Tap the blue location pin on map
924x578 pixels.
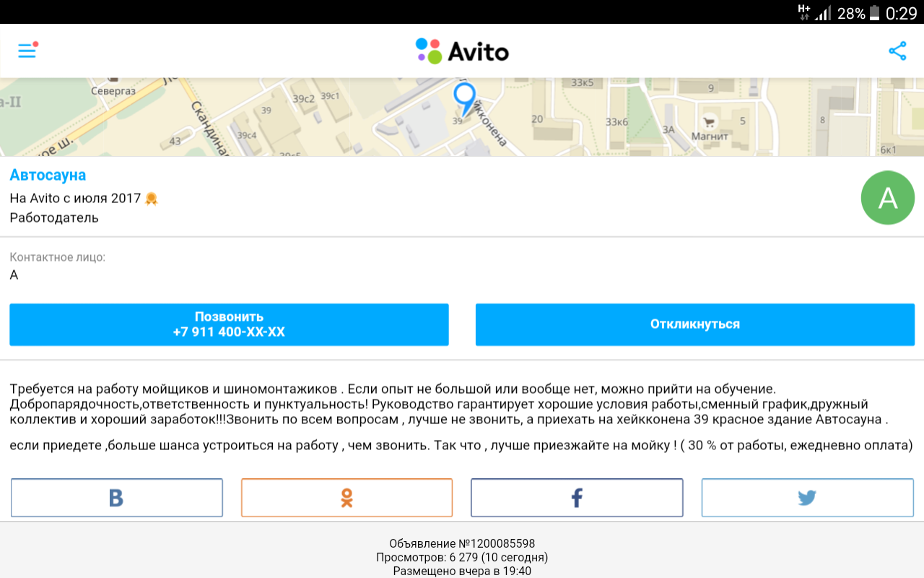point(465,98)
